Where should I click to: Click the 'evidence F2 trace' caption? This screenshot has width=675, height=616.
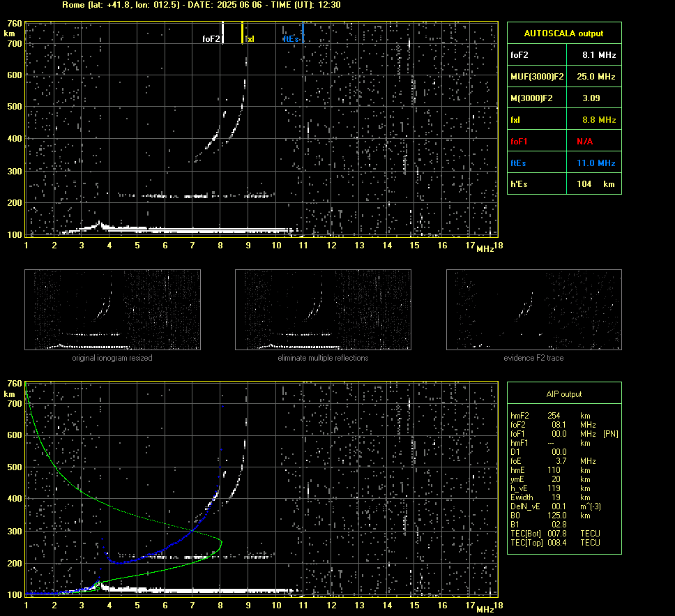click(533, 358)
